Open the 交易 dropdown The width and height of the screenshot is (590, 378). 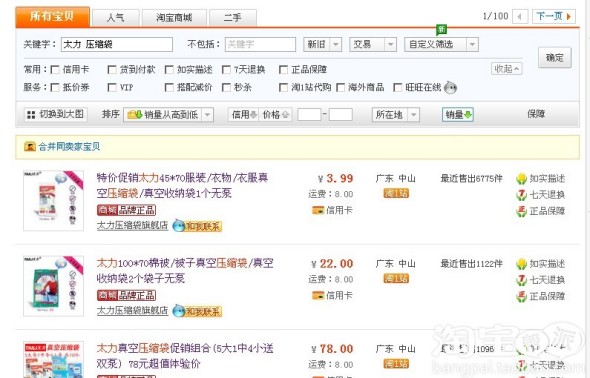(x=373, y=44)
